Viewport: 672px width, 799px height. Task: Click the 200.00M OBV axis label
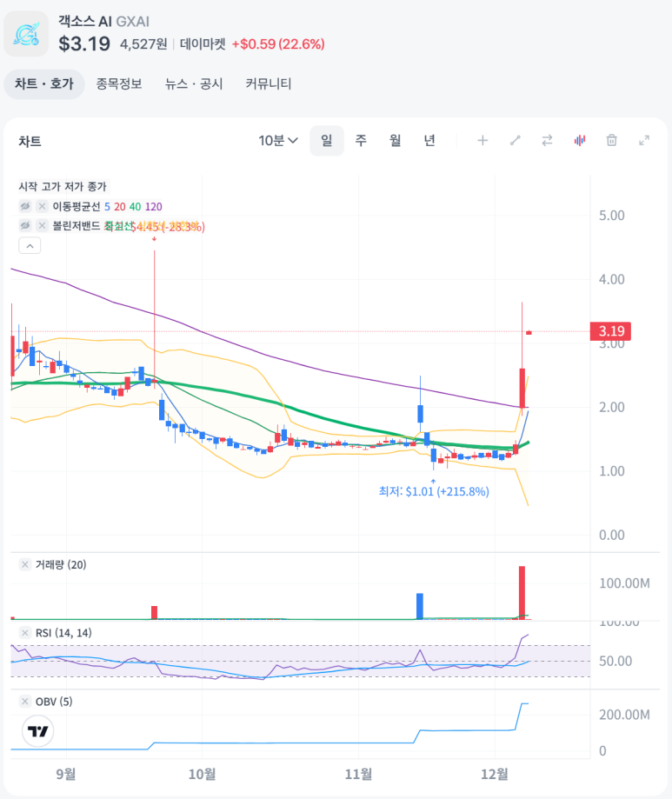click(624, 715)
